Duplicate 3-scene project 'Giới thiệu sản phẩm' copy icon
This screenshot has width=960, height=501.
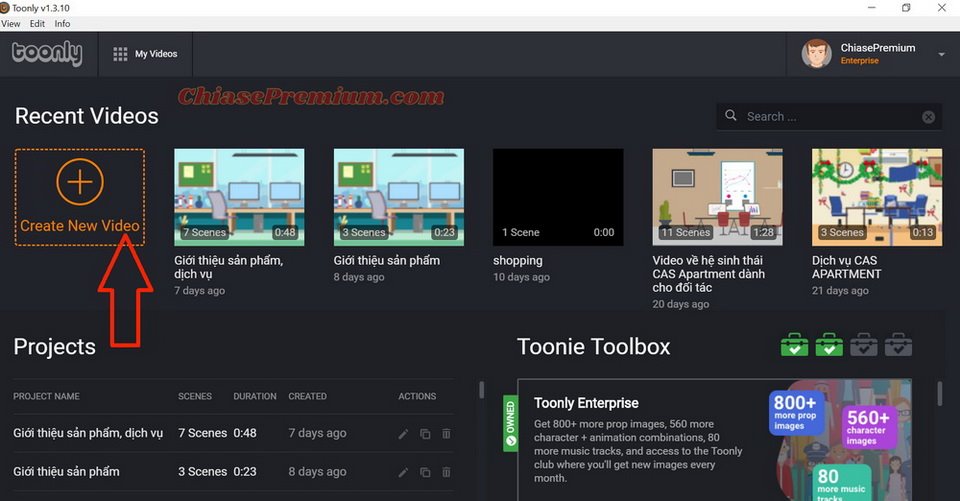(x=425, y=472)
